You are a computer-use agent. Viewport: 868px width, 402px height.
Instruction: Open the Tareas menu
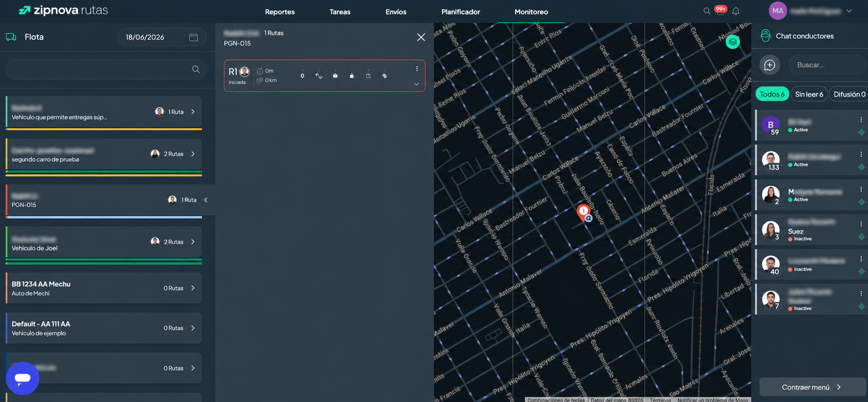340,12
